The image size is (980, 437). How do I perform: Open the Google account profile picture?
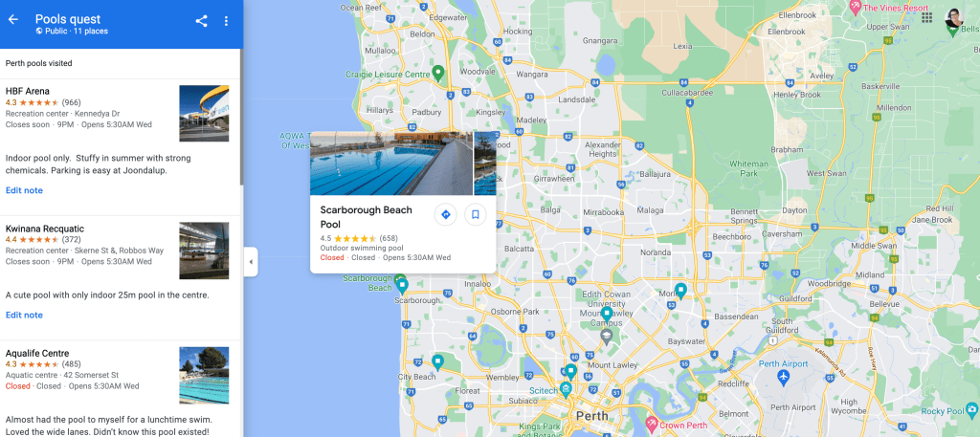(954, 18)
